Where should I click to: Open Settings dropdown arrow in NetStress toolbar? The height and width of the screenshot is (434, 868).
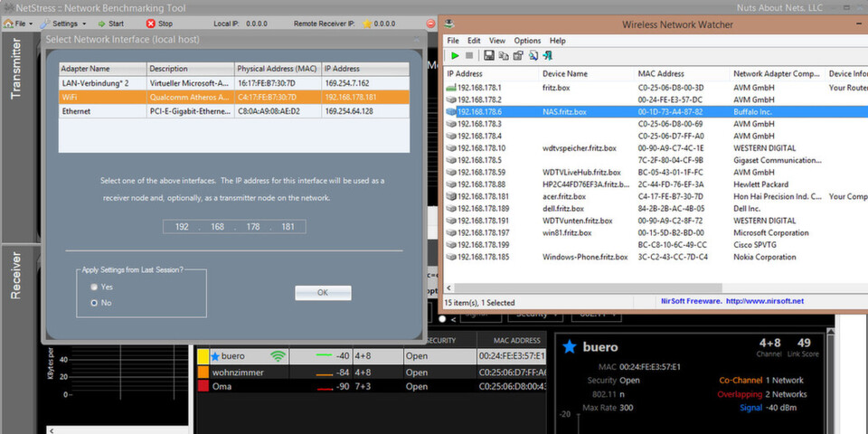(84, 24)
